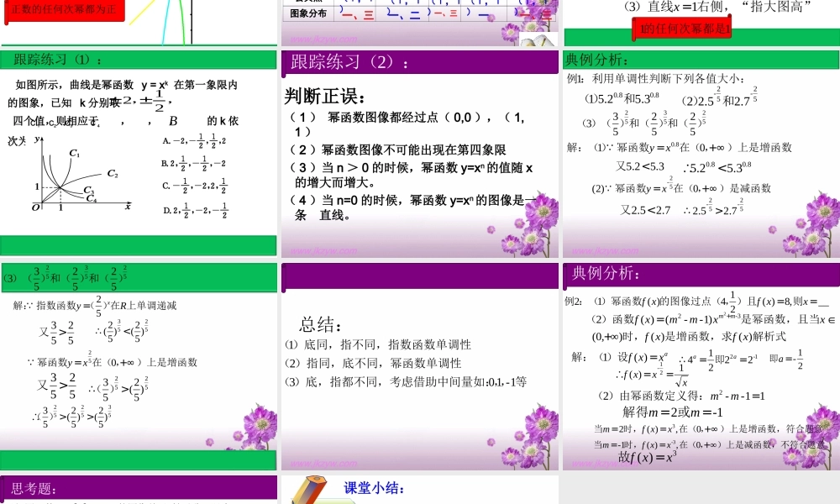
Task: Click statement （2）幂函数图像不可能出现在第四象限
Action: (x=397, y=150)
